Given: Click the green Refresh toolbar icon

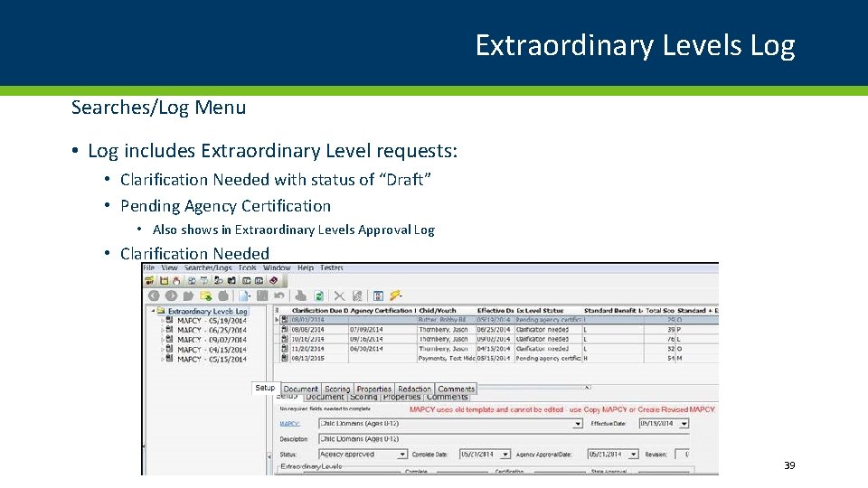Looking at the screenshot, I should pos(319,296).
